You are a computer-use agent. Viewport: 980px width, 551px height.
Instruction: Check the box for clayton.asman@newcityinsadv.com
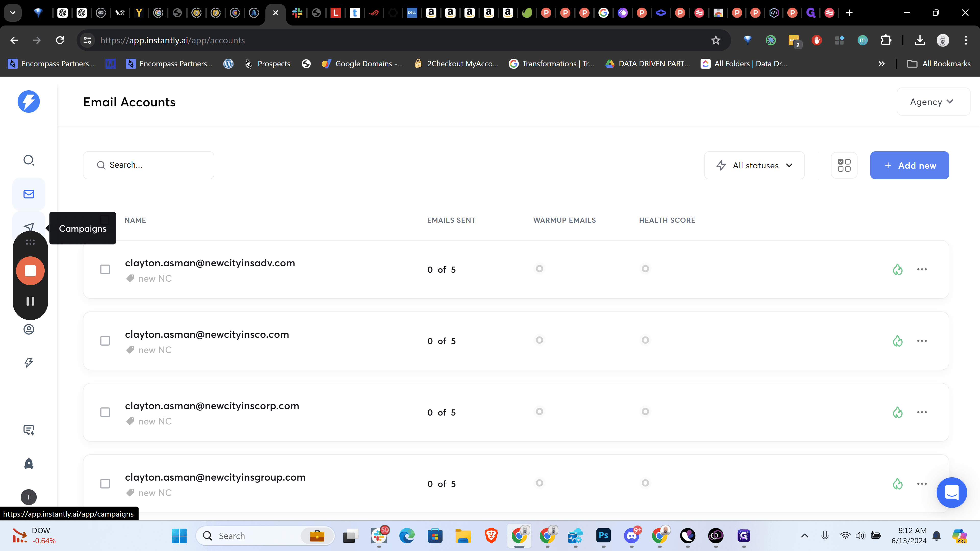point(105,269)
